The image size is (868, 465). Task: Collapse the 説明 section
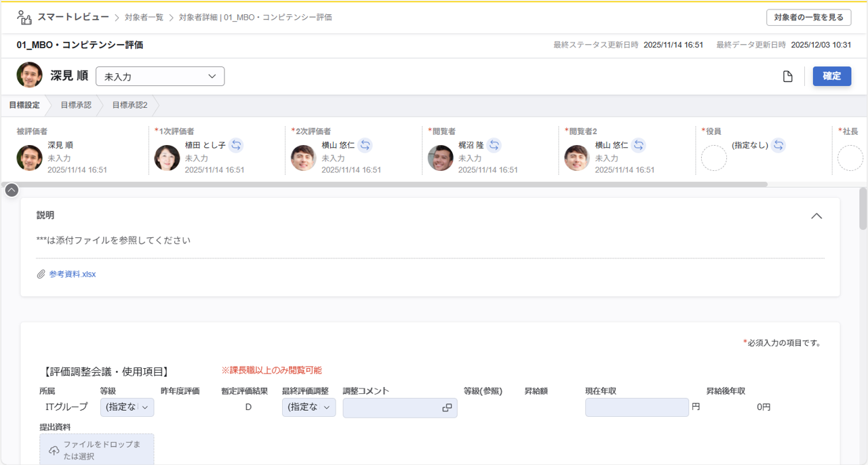point(816,216)
